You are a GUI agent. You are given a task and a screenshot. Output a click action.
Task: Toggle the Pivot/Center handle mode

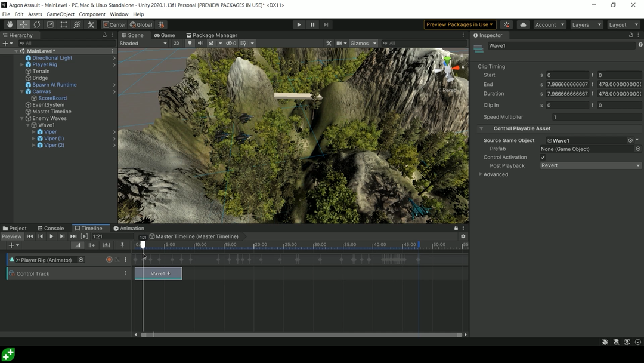114,24
